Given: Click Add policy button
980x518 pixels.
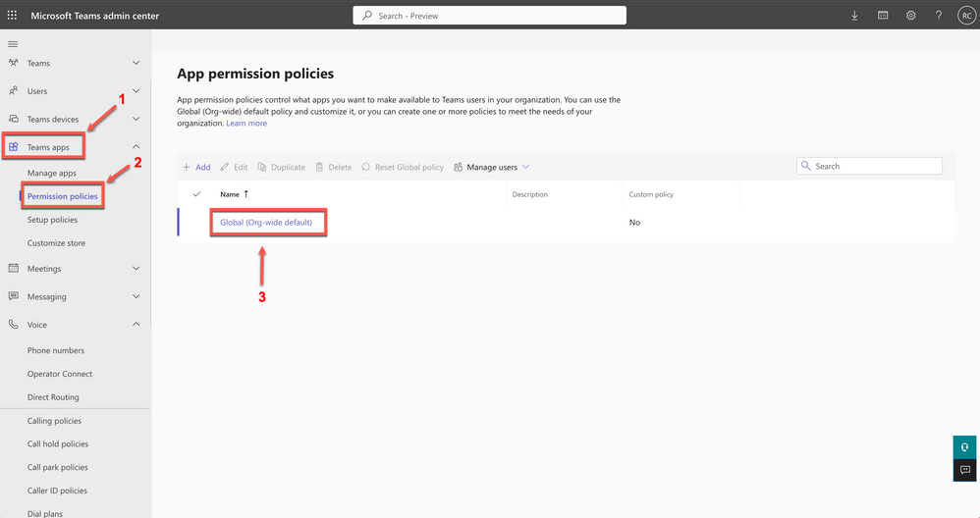Looking at the screenshot, I should 196,167.
